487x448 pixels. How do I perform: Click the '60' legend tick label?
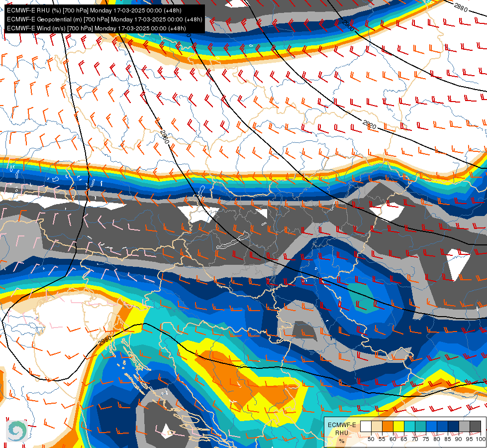click(x=393, y=439)
